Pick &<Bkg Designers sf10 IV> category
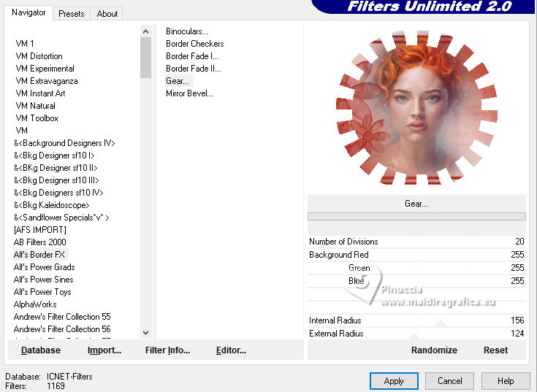The image size is (537, 392). click(x=58, y=193)
